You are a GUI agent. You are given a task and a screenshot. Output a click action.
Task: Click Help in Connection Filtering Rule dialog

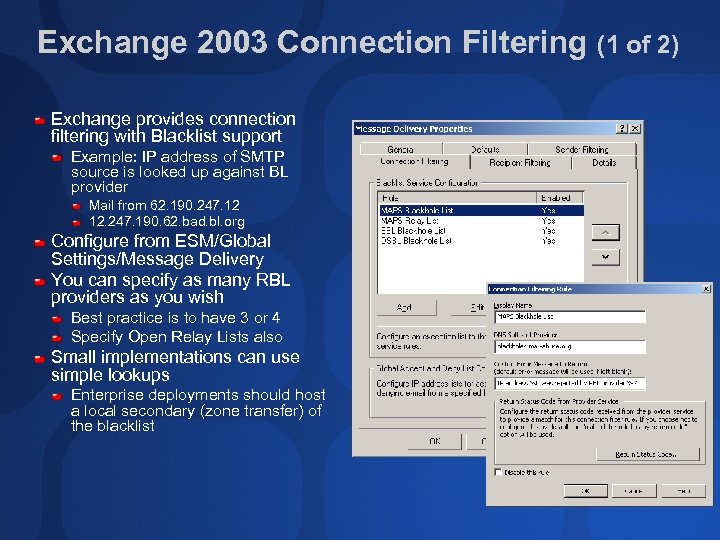[683, 491]
